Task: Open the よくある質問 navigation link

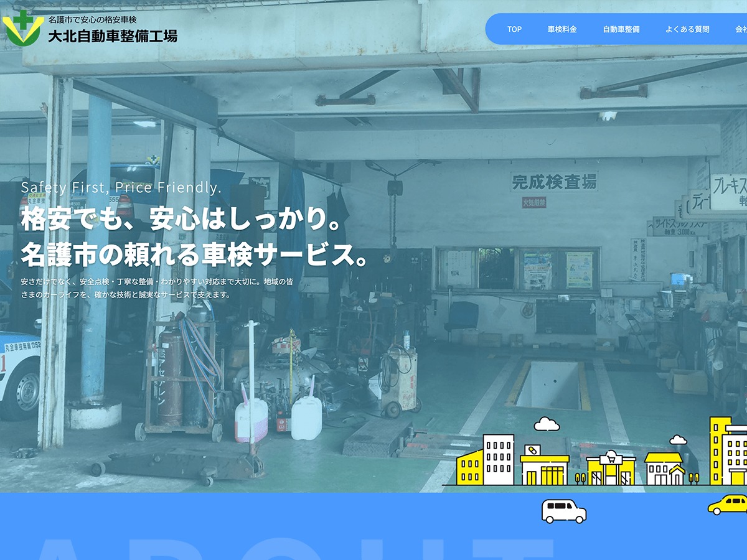Action: pos(687,29)
